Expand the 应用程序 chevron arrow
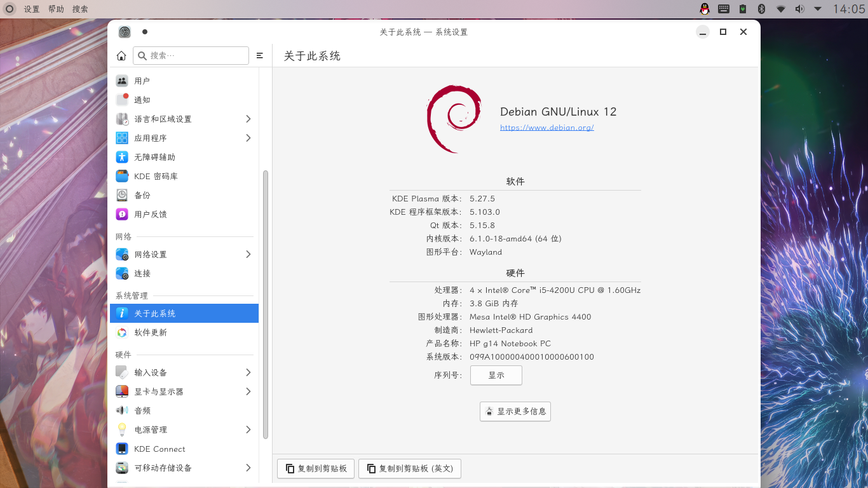 pos(248,138)
